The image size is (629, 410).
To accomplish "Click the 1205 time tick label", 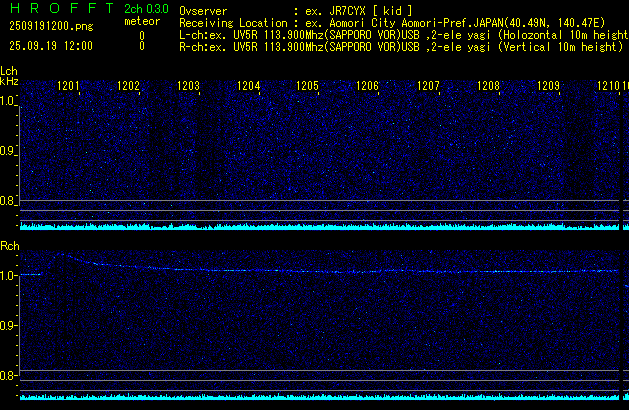I will coord(307,87).
